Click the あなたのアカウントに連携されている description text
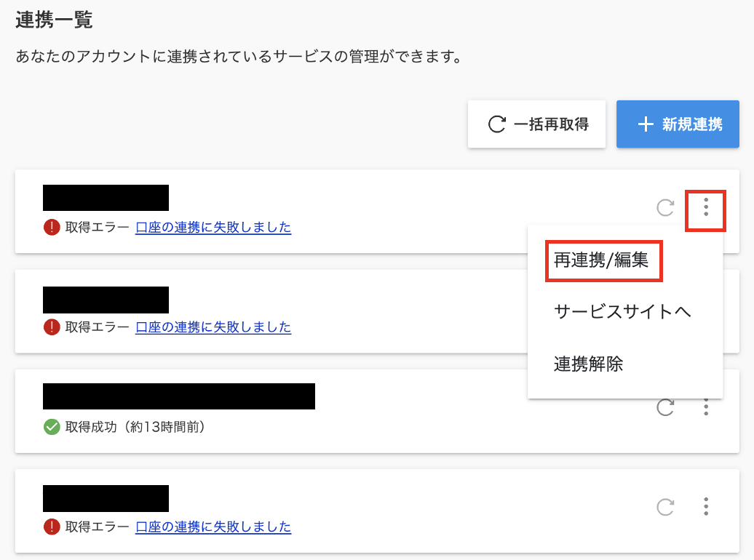The height and width of the screenshot is (560, 754). click(239, 56)
